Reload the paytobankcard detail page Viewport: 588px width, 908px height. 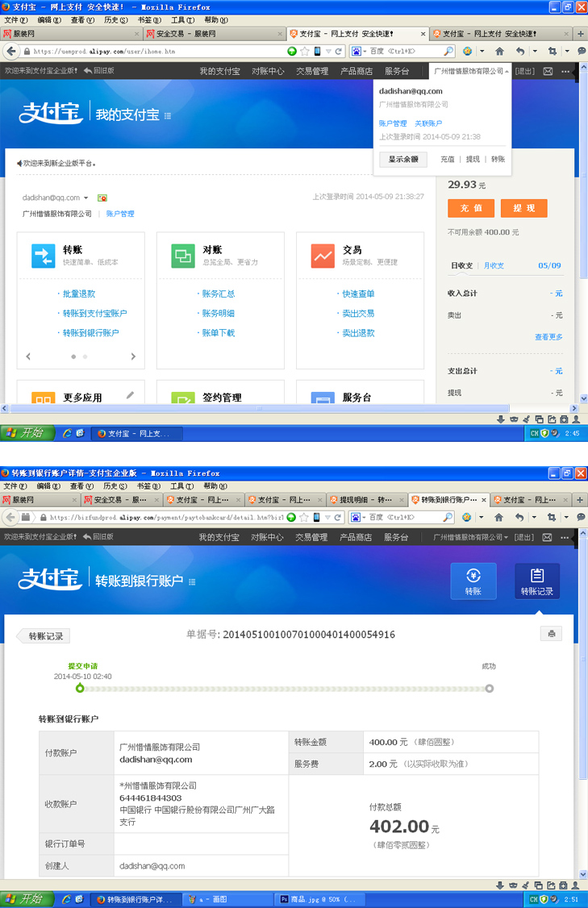(x=338, y=517)
